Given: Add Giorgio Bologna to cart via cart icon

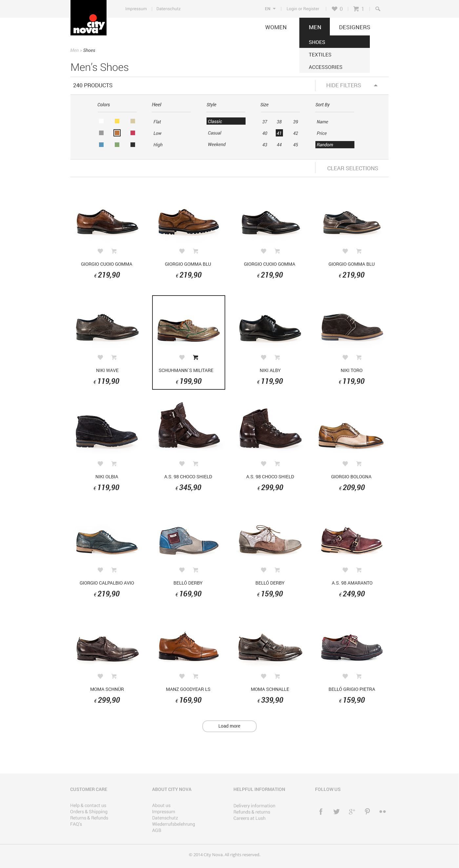Looking at the screenshot, I should (359, 464).
